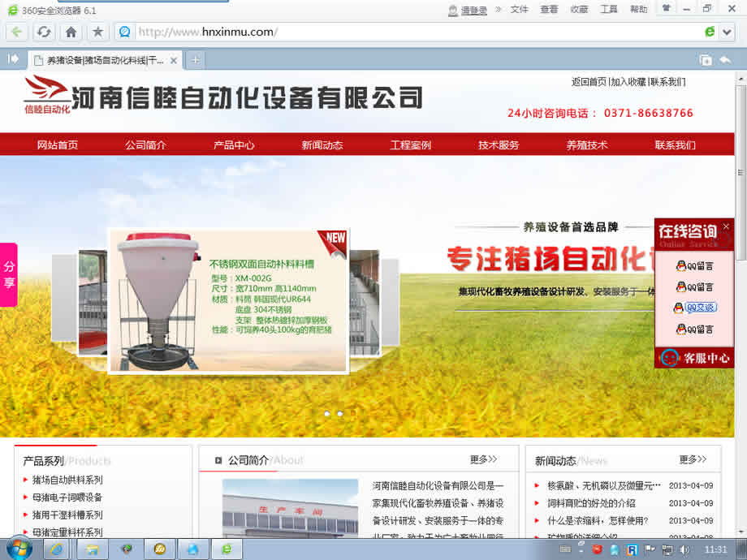Expand the address bar dropdown arrow
This screenshot has height=560, width=747.
coord(728,32)
